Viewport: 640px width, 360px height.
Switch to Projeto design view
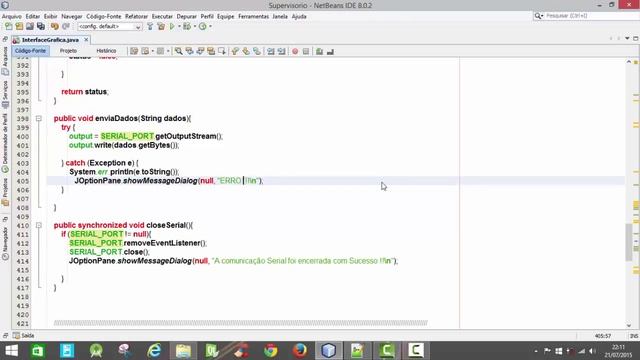(68, 51)
